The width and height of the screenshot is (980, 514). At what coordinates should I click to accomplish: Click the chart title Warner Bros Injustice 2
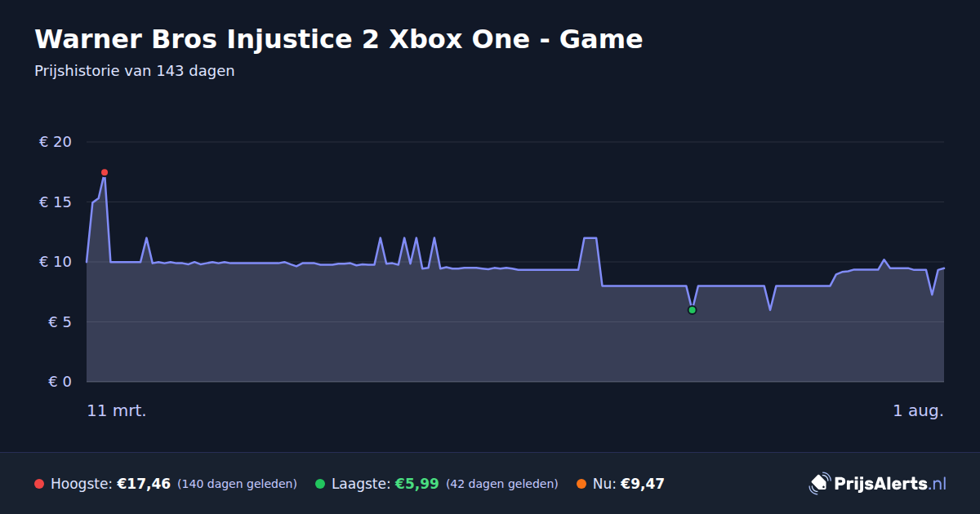coord(339,39)
